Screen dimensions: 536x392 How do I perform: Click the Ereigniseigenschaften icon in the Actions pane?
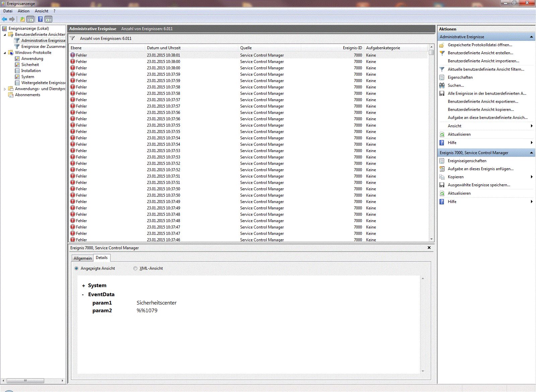[x=442, y=161]
